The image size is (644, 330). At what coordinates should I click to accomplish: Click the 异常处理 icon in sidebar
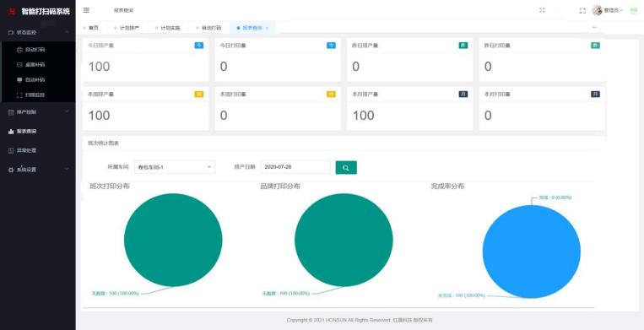pos(11,150)
